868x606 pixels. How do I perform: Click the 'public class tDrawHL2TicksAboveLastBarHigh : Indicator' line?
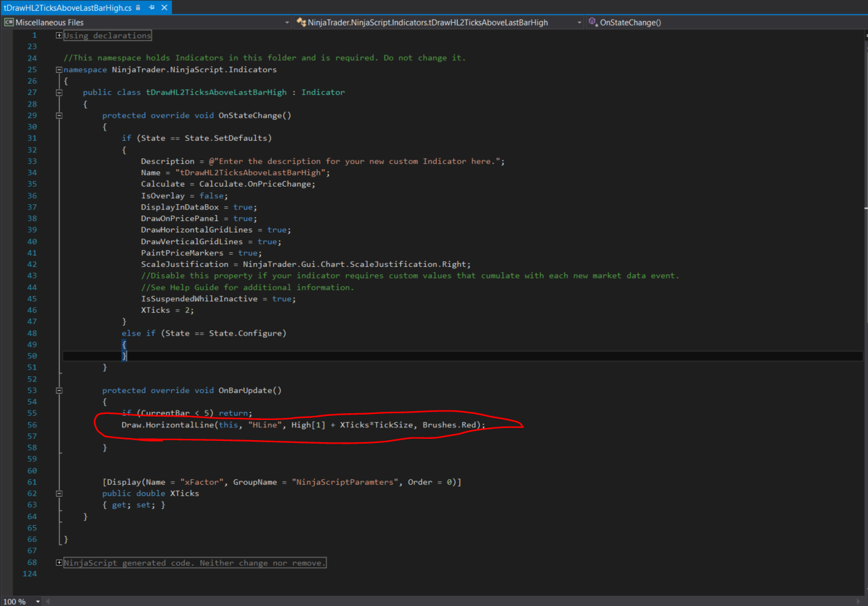point(214,92)
